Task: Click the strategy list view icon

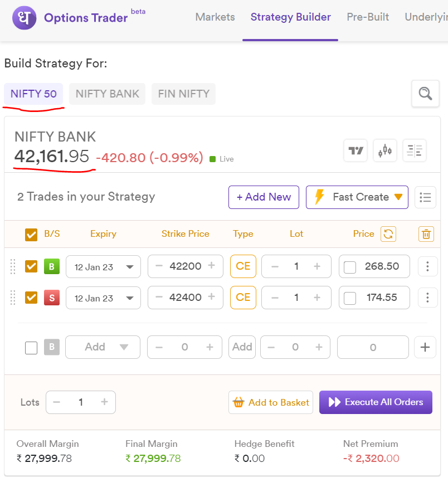Action: pos(425,197)
